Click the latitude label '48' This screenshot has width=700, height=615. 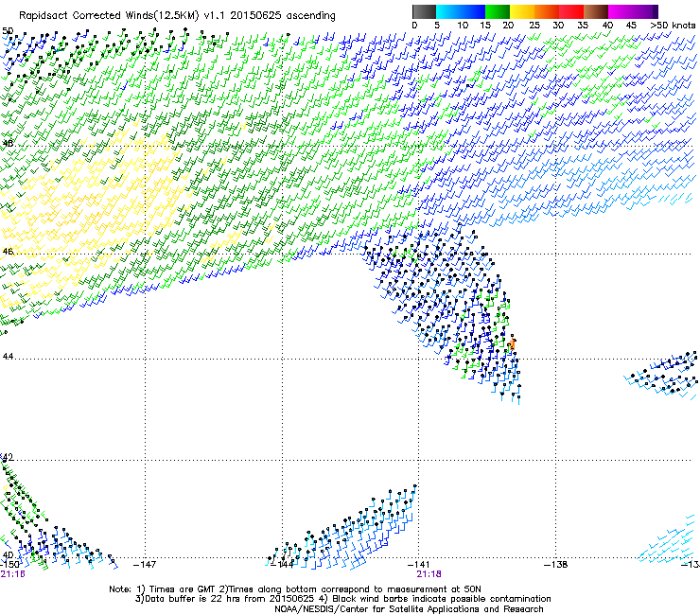coord(8,144)
